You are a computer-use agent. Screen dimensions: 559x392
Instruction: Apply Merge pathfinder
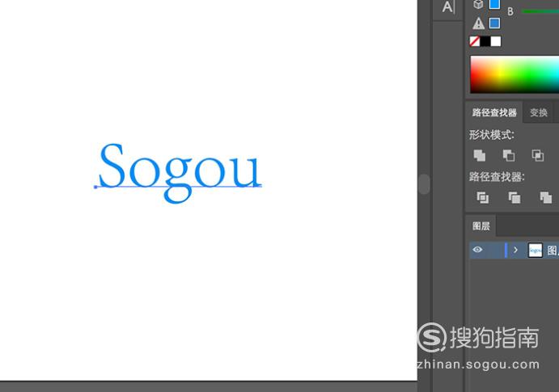coord(546,197)
